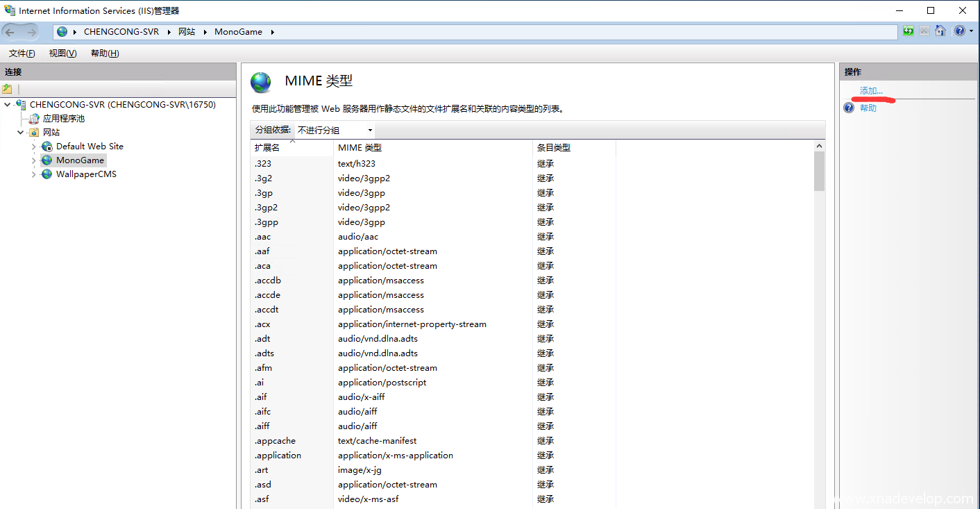The image size is (980, 509).
Task: Click the back navigation arrow button
Action: (10, 32)
